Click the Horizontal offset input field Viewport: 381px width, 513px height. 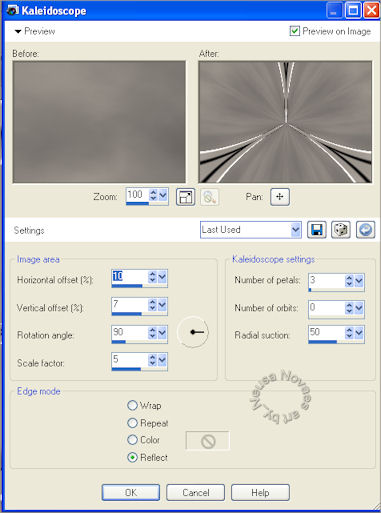click(x=129, y=277)
